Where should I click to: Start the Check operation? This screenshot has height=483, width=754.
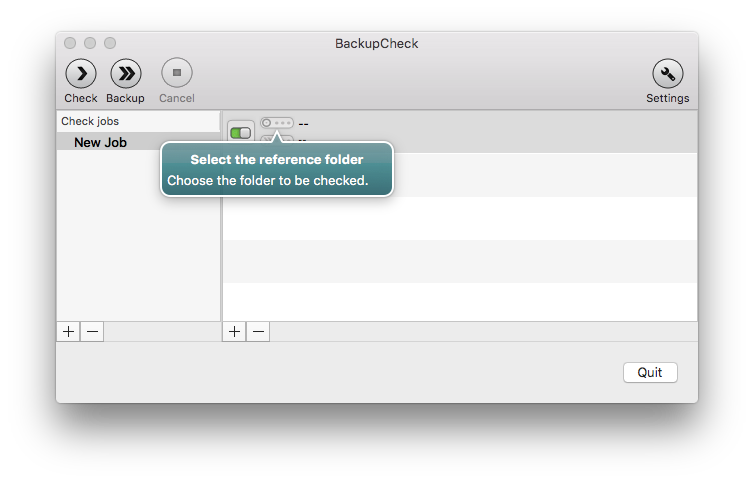[x=81, y=74]
